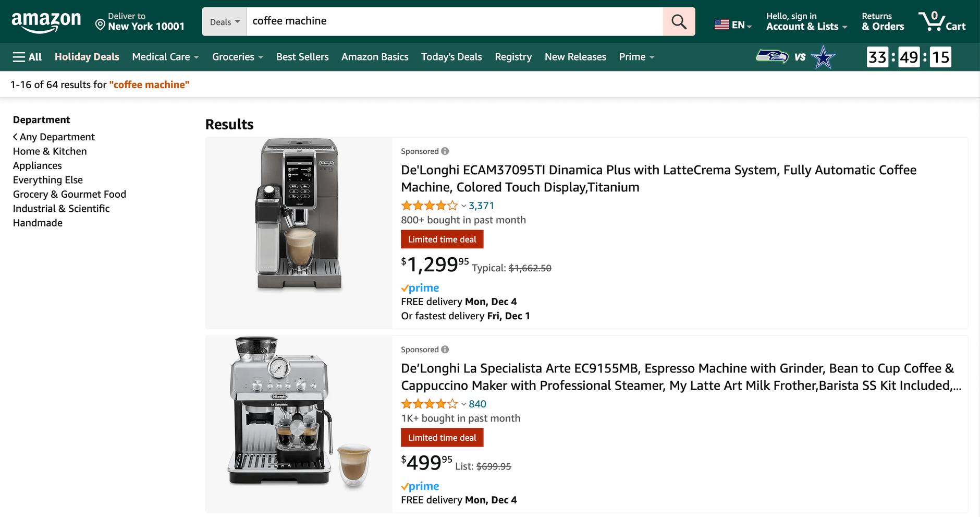Open De'Longhi ECAM37095TI Dinamica Plus title
980x517 pixels.
(658, 178)
